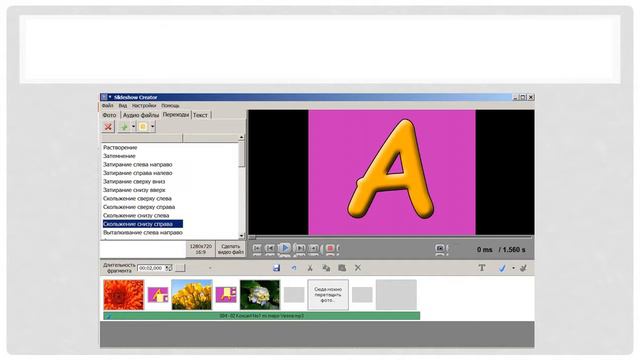
Task: Open the Вид menu
Action: tap(122, 106)
